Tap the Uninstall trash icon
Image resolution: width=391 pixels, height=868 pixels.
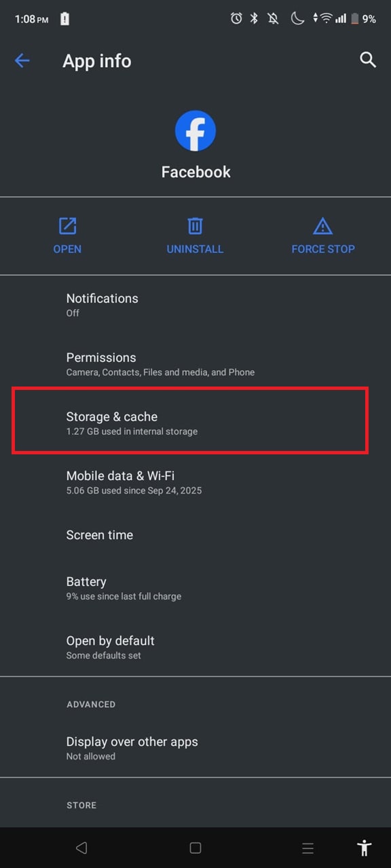tap(195, 226)
